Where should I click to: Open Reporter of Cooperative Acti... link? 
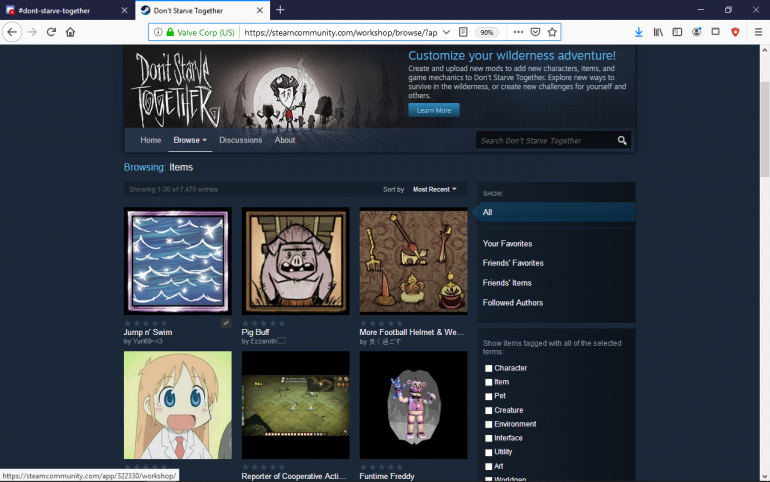(294, 476)
